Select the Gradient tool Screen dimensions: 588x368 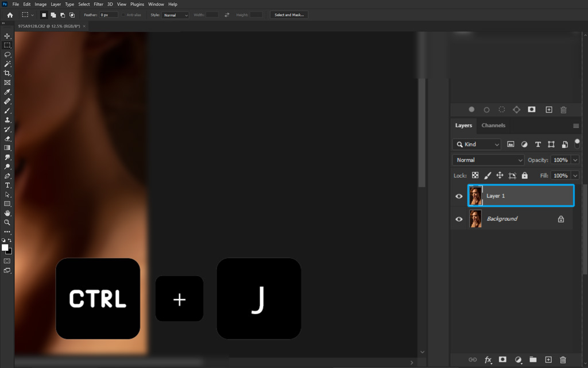pyautogui.click(x=7, y=148)
